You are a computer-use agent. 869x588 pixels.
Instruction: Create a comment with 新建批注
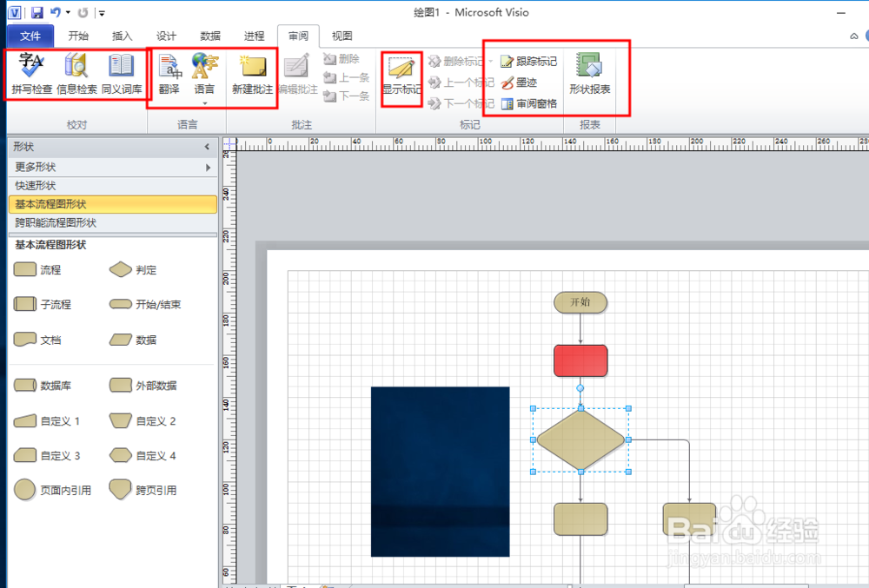252,74
